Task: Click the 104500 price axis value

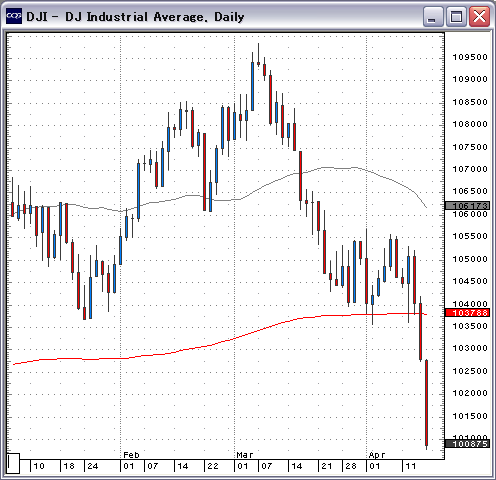Action: tap(470, 281)
